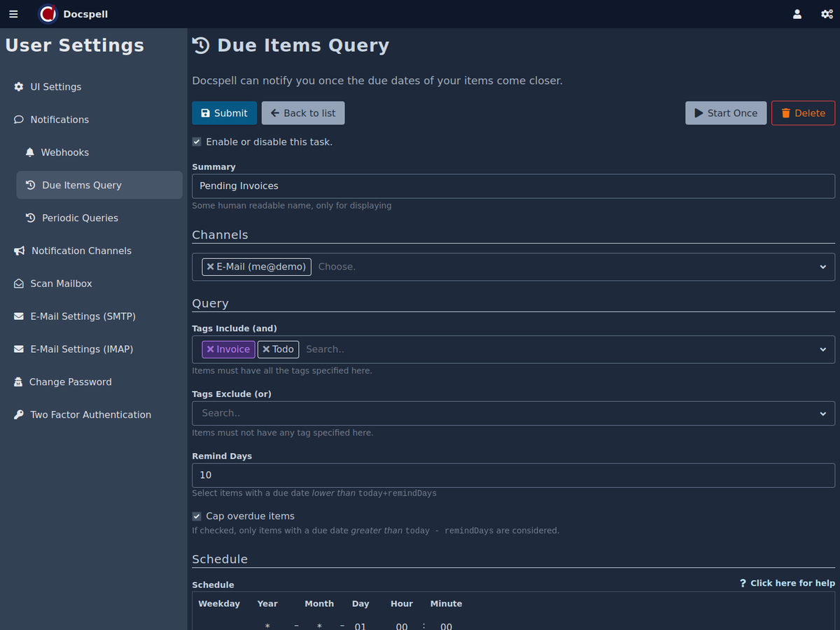Image resolution: width=840 pixels, height=630 pixels.
Task: Open the user profile icon
Action: (x=797, y=14)
